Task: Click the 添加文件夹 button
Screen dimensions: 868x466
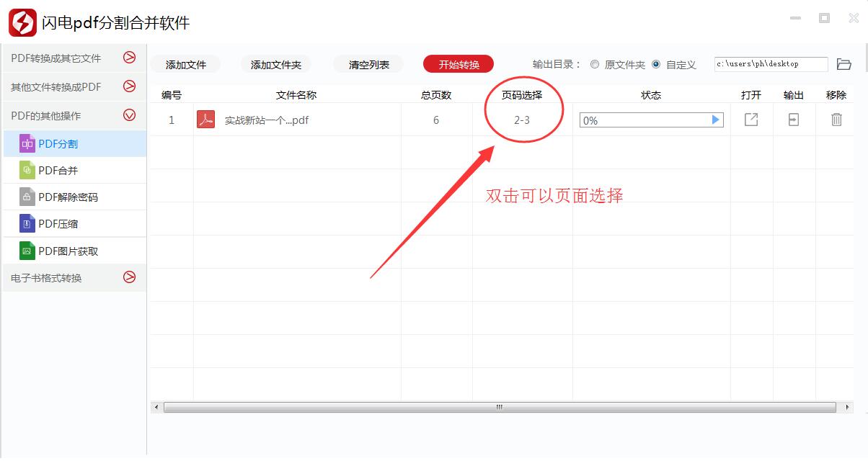Action: click(276, 64)
